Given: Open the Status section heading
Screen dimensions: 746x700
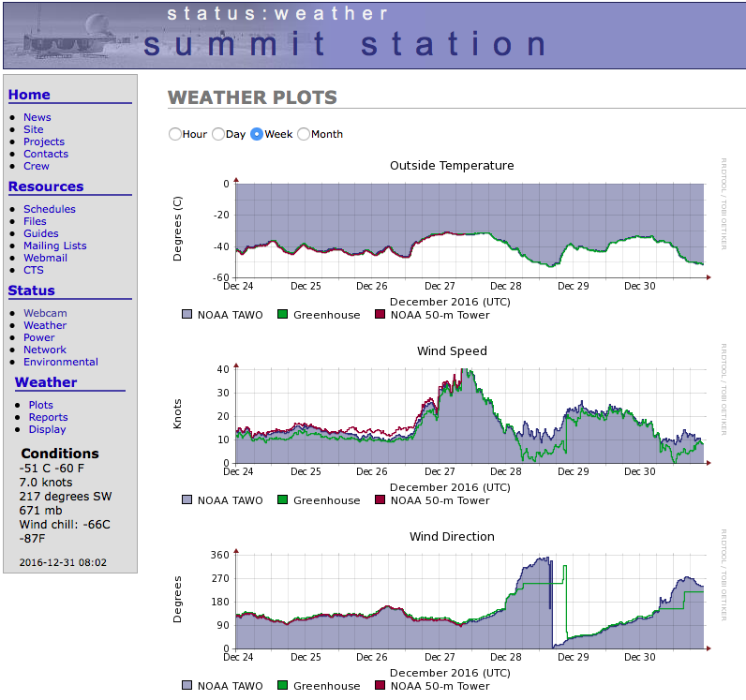Looking at the screenshot, I should tap(32, 290).
